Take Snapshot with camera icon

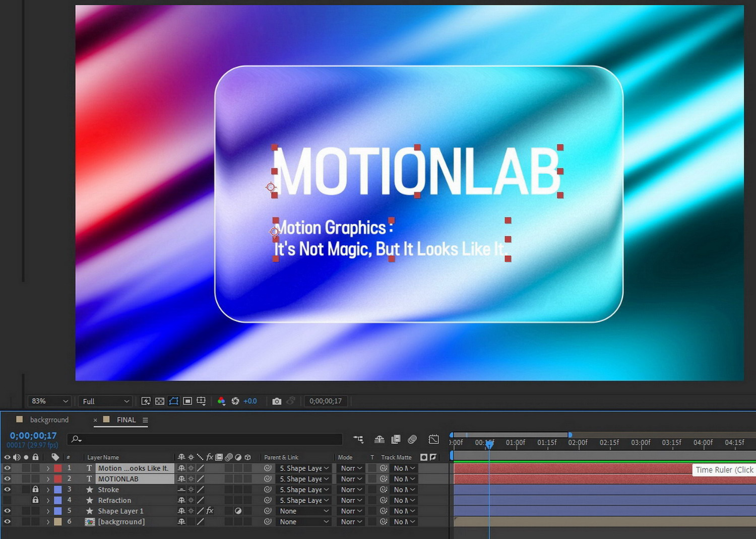coord(277,401)
